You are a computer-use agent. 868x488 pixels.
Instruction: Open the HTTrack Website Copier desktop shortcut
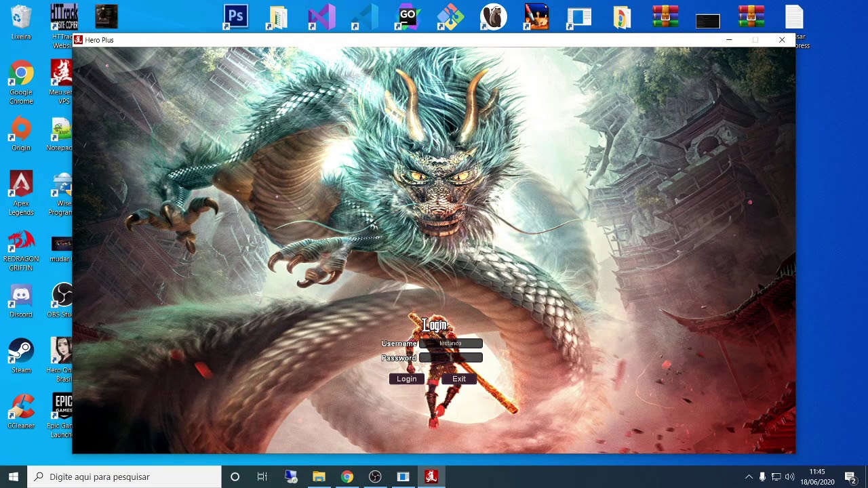tap(62, 26)
